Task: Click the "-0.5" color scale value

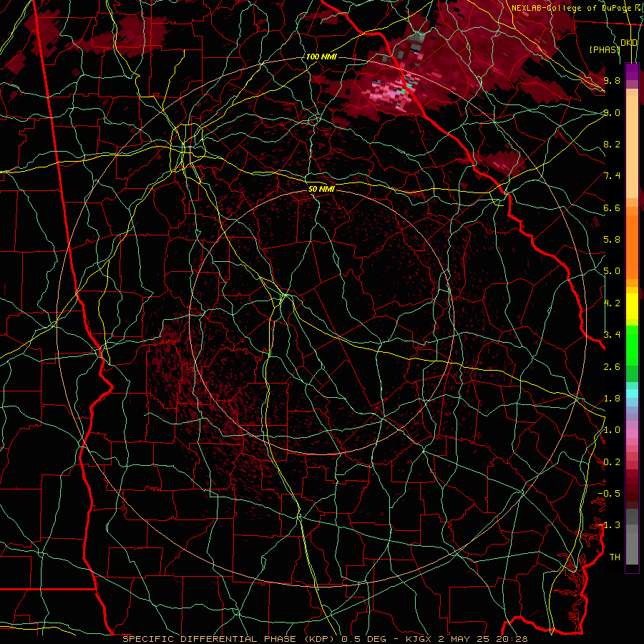Action: pyautogui.click(x=609, y=494)
